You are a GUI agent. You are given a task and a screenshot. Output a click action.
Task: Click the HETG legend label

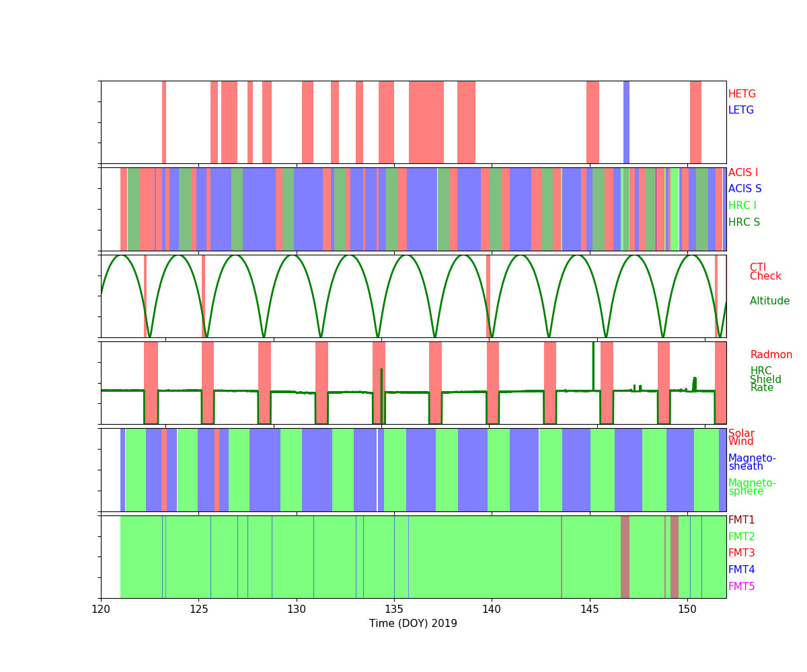pyautogui.click(x=742, y=95)
